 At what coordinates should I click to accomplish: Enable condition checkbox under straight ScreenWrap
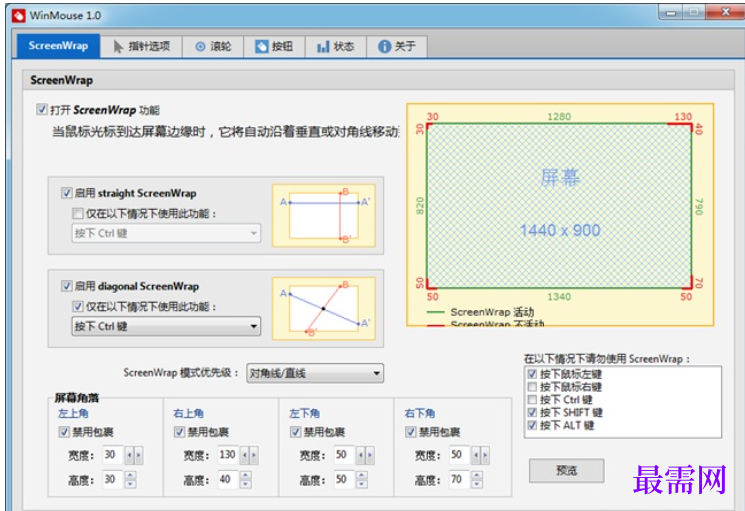[x=77, y=214]
